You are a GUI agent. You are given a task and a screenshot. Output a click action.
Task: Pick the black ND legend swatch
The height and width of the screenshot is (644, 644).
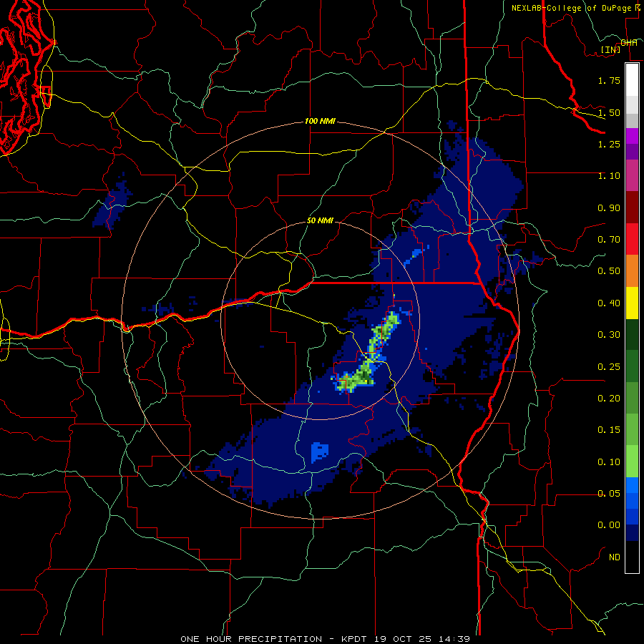(632, 557)
